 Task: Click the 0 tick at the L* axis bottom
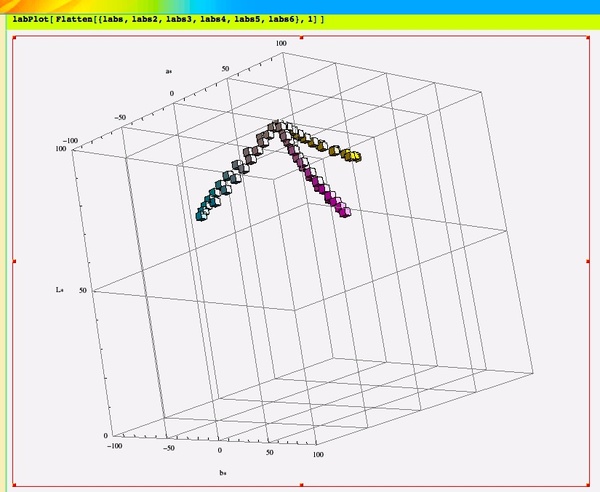106,436
